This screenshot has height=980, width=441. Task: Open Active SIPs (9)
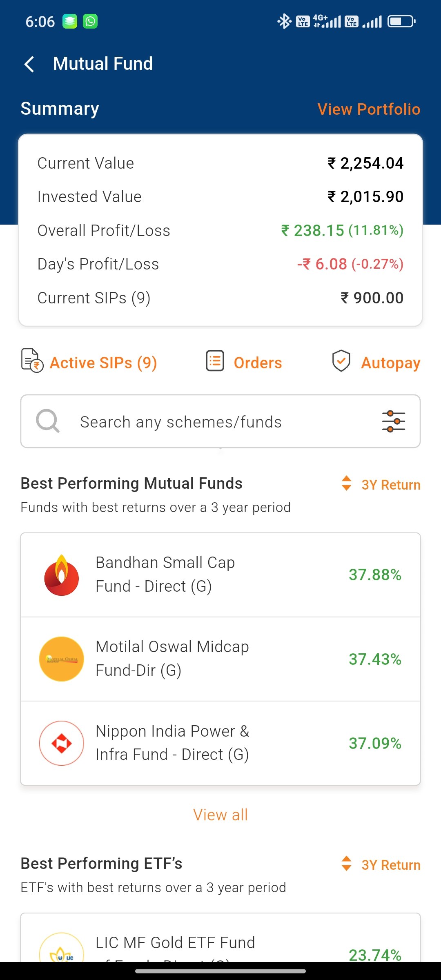[x=103, y=363]
